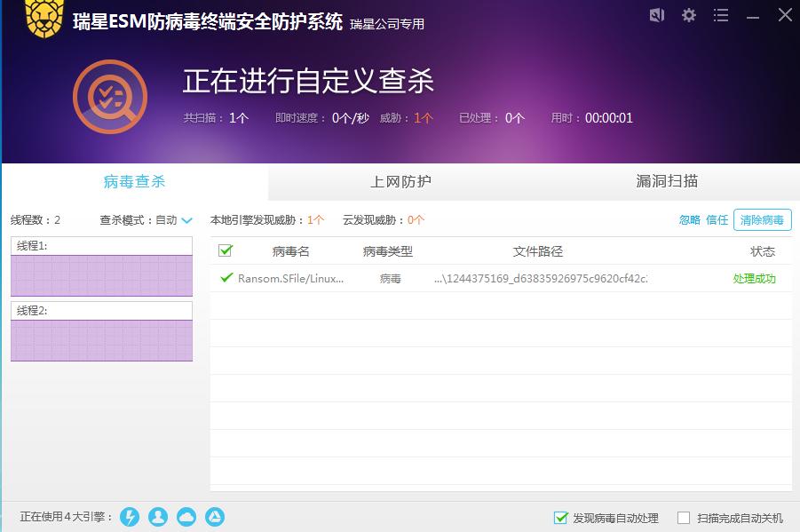Click the toolbox icon in the title bar
This screenshot has width=800, height=532.
pyautogui.click(x=656, y=15)
